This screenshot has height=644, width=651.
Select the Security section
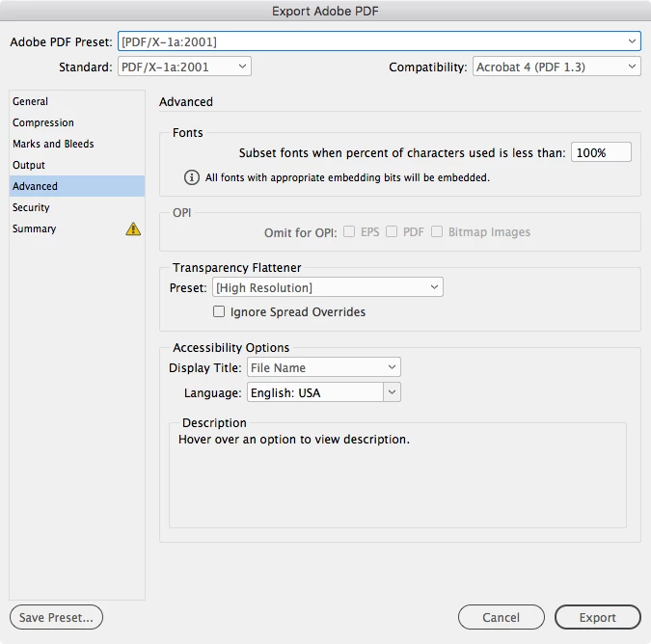pyautogui.click(x=77, y=207)
